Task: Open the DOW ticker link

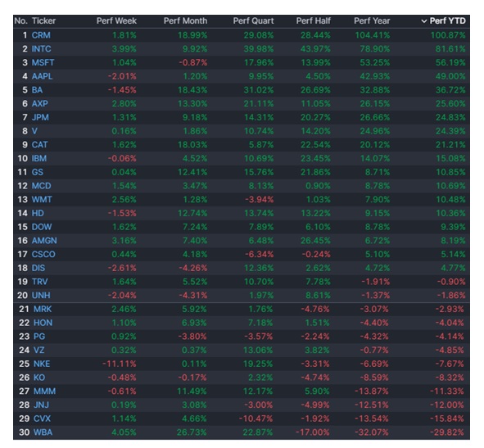Action: tap(42, 227)
